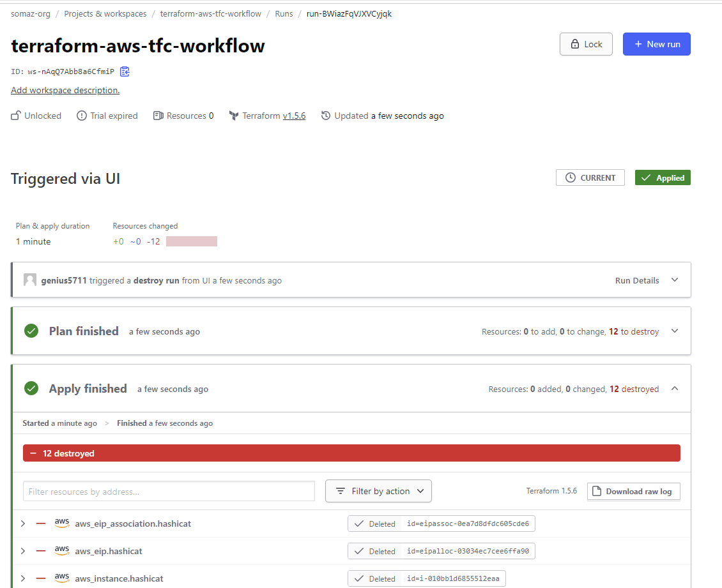Click the minus icon in the 12 destroyed banner
722x588 pixels.
(x=33, y=453)
